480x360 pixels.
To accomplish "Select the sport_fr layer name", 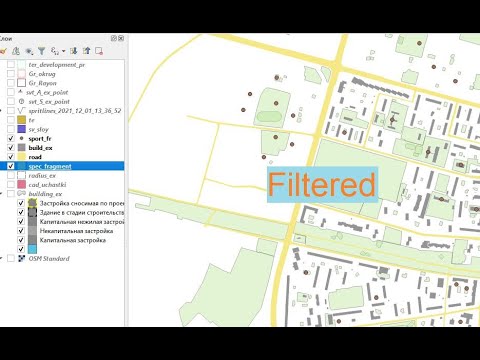I will 40,139.
